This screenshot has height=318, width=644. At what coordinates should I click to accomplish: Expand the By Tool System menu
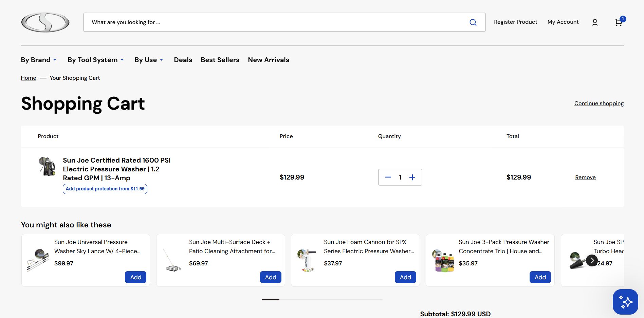point(96,60)
